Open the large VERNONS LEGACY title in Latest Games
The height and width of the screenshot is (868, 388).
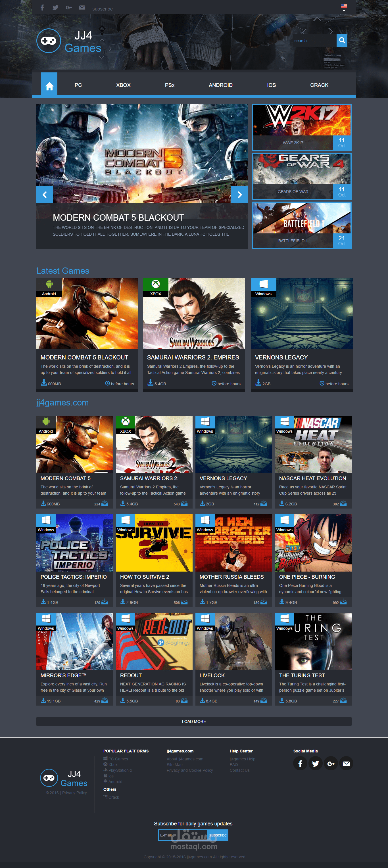point(281,357)
